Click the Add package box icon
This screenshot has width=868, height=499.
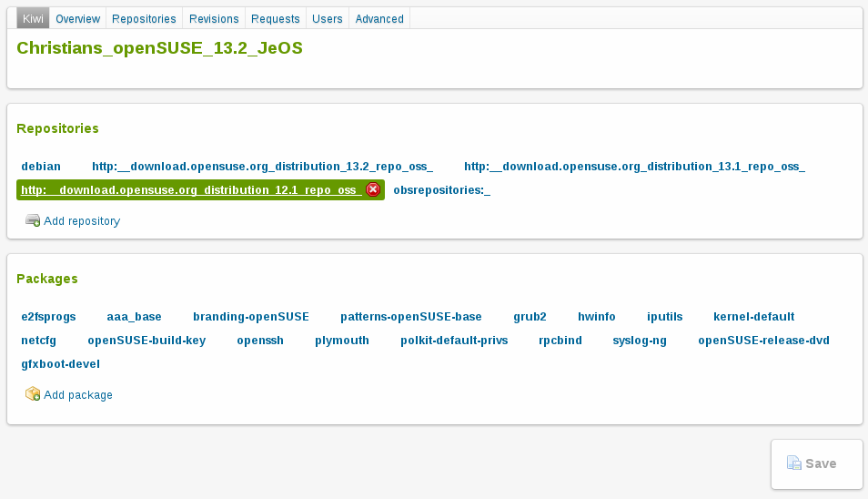click(33, 393)
